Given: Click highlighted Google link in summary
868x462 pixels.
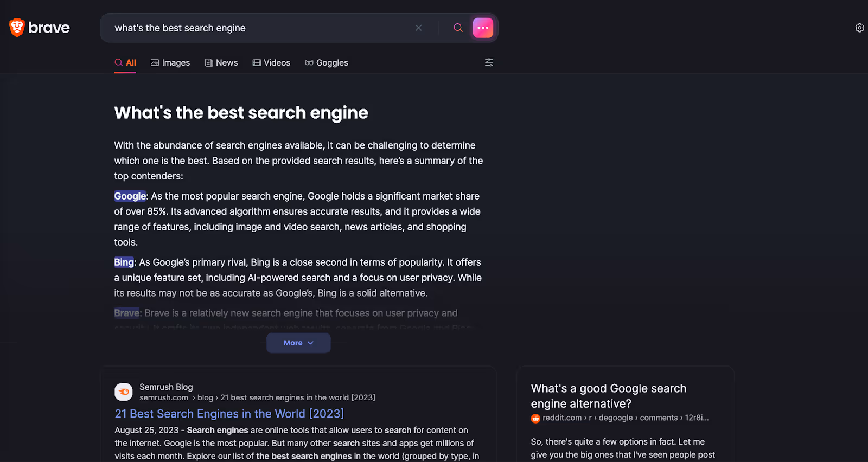Looking at the screenshot, I should (130, 196).
